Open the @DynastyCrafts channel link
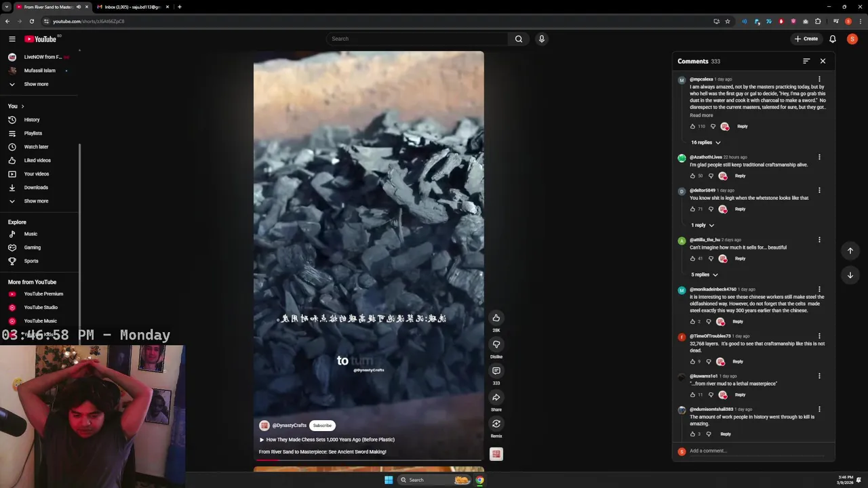 pyautogui.click(x=290, y=426)
